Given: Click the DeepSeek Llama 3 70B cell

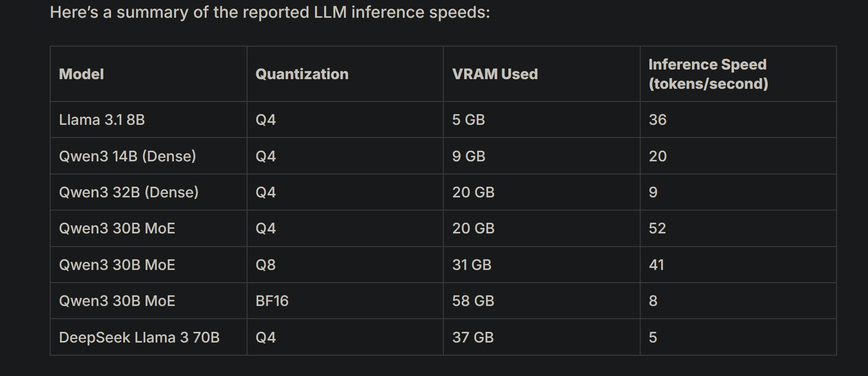Looking at the screenshot, I should [x=139, y=337].
